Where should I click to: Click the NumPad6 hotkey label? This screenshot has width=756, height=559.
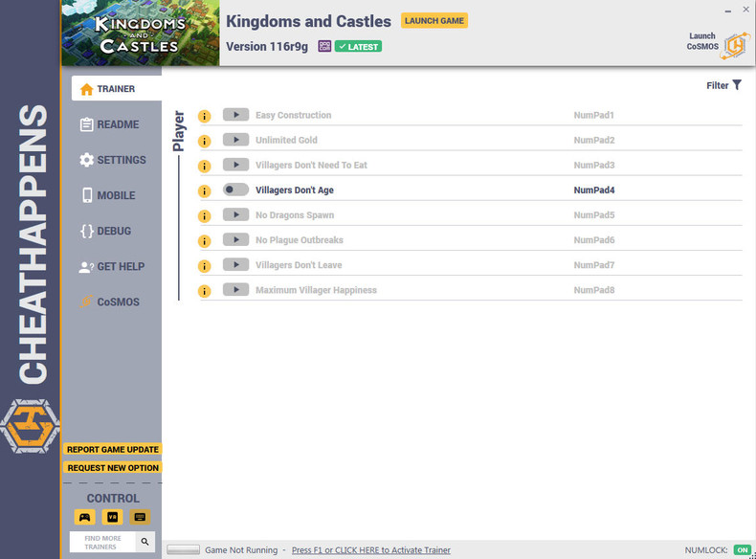tap(593, 240)
